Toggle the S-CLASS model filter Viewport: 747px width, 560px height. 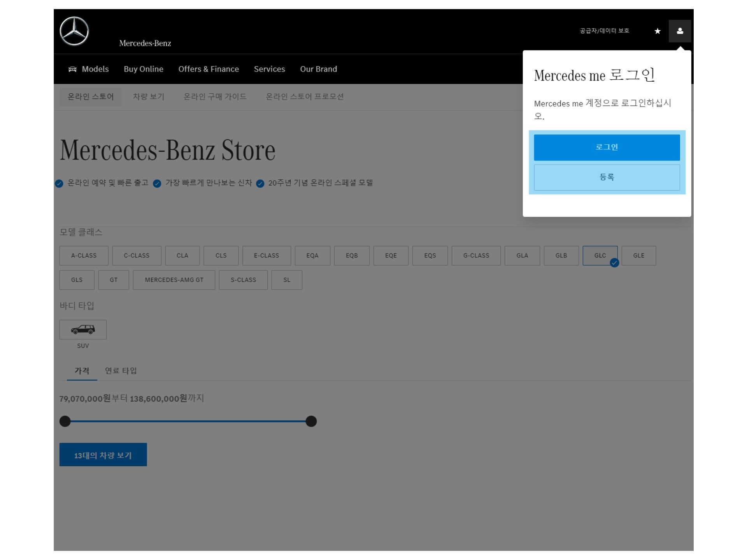click(243, 280)
